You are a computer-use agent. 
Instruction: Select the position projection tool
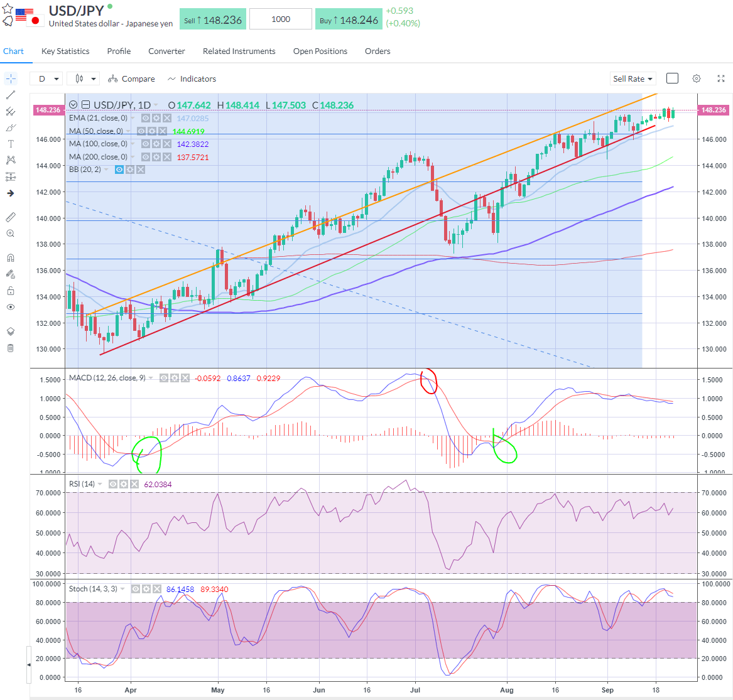pyautogui.click(x=11, y=176)
